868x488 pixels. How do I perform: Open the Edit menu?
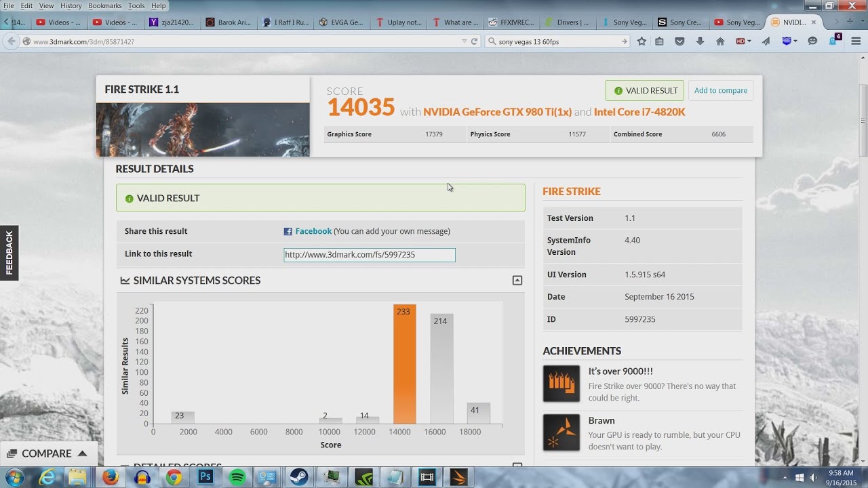26,5
